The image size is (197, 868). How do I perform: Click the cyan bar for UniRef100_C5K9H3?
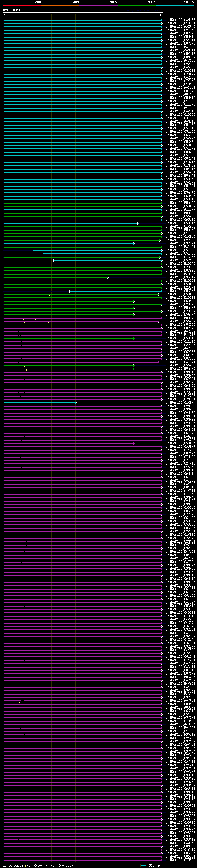[116, 291]
